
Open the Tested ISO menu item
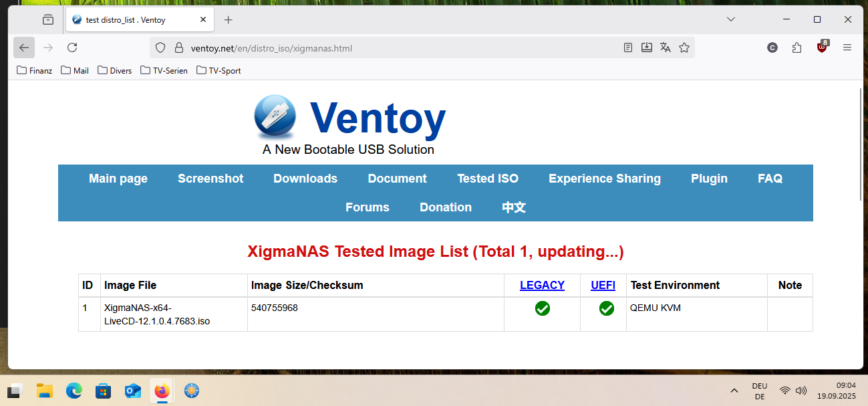point(488,179)
